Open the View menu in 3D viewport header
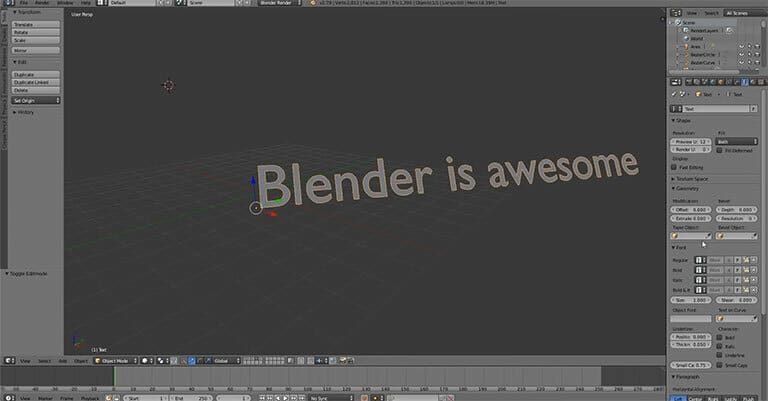The width and height of the screenshot is (768, 401). [25, 361]
